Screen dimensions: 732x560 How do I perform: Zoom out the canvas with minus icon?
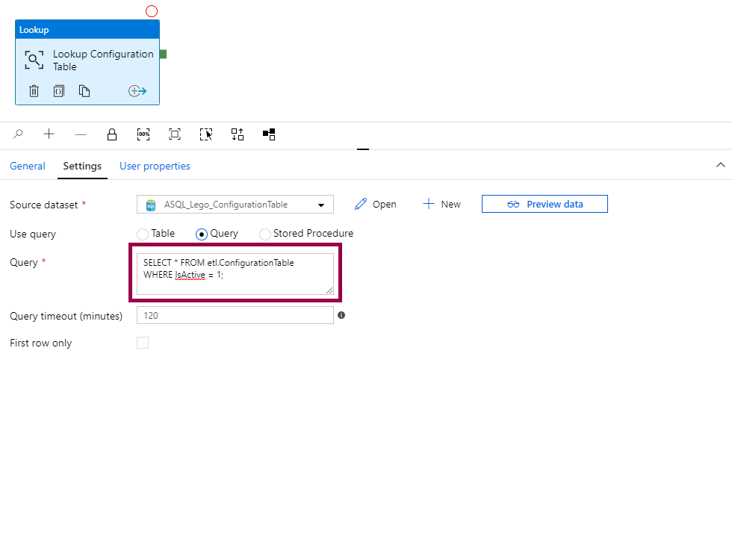[x=81, y=134]
